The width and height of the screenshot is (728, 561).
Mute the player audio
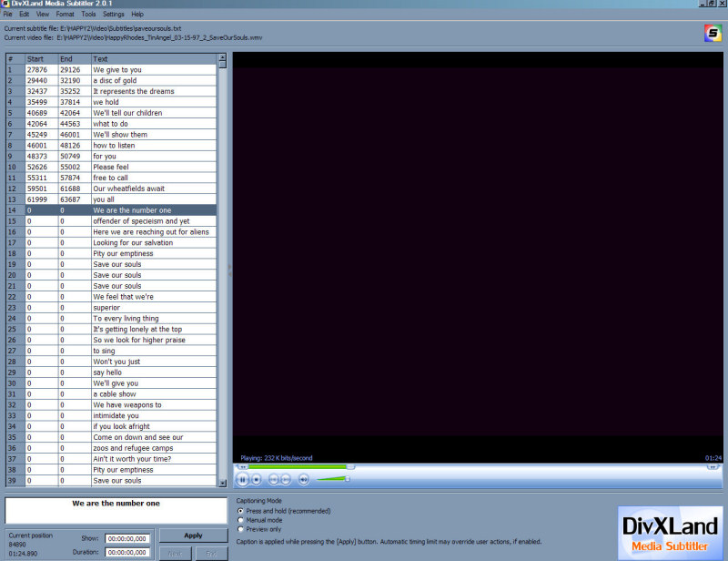[x=303, y=479]
